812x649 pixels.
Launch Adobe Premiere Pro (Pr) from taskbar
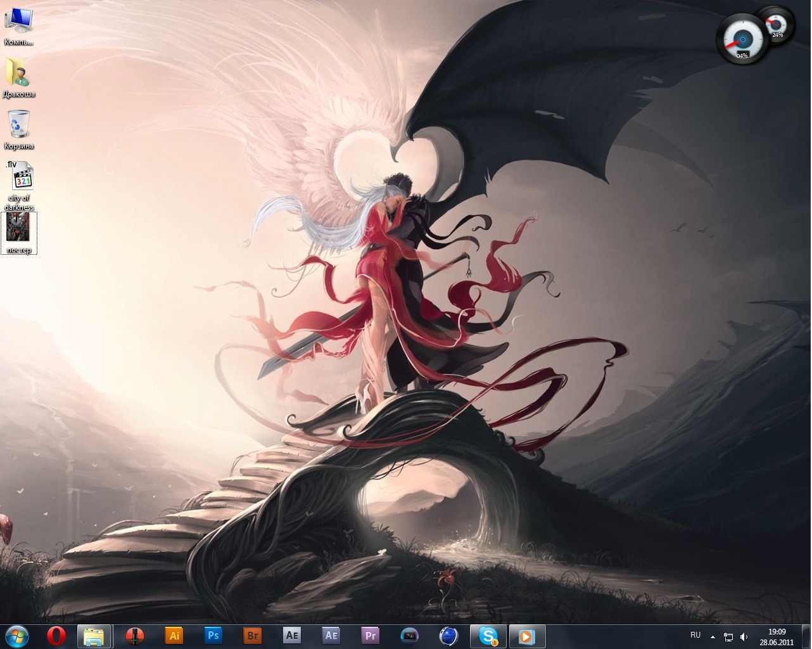click(370, 636)
